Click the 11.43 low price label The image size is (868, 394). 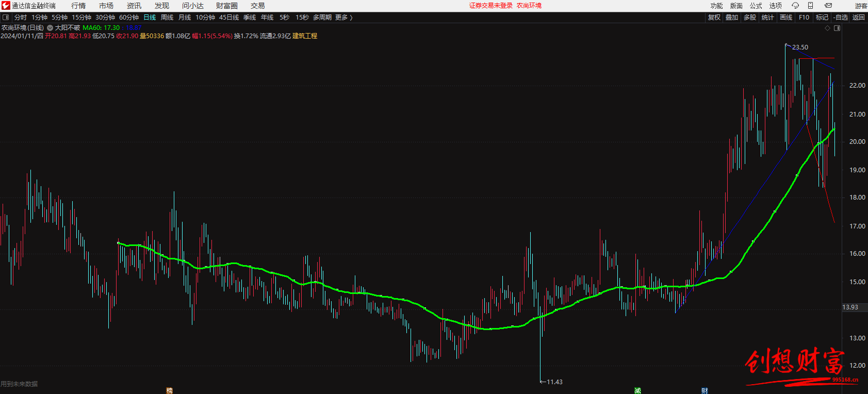point(554,382)
